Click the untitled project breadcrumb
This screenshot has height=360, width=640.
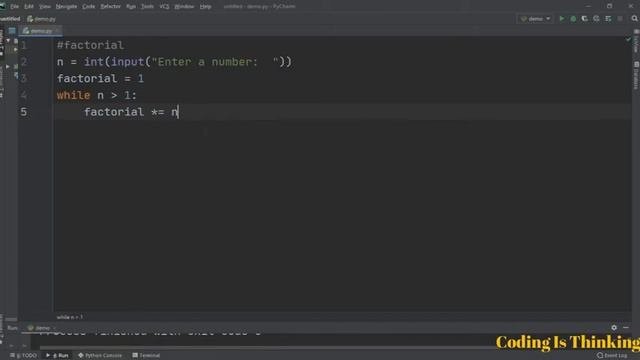pyautogui.click(x=10, y=19)
